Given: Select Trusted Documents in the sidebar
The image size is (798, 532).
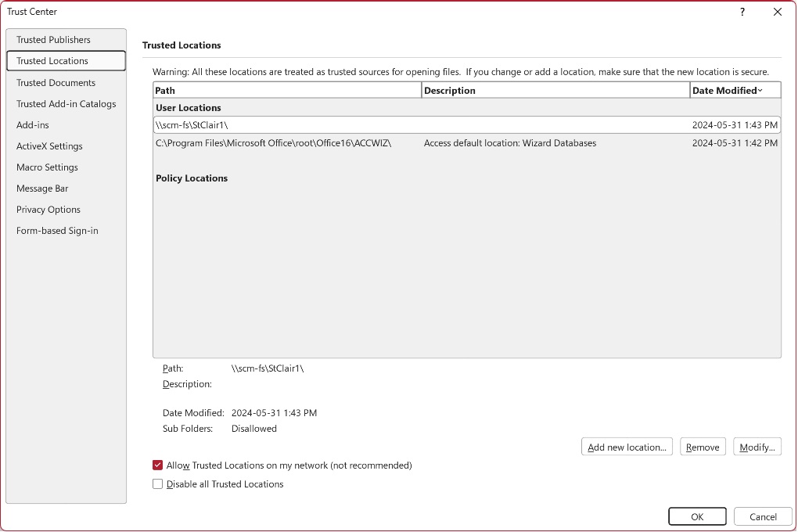Looking at the screenshot, I should click(56, 82).
